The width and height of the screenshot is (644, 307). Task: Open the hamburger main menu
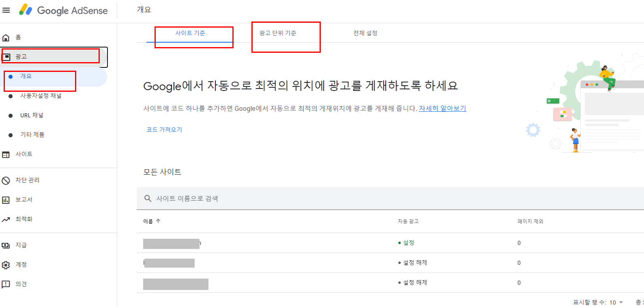click(6, 10)
